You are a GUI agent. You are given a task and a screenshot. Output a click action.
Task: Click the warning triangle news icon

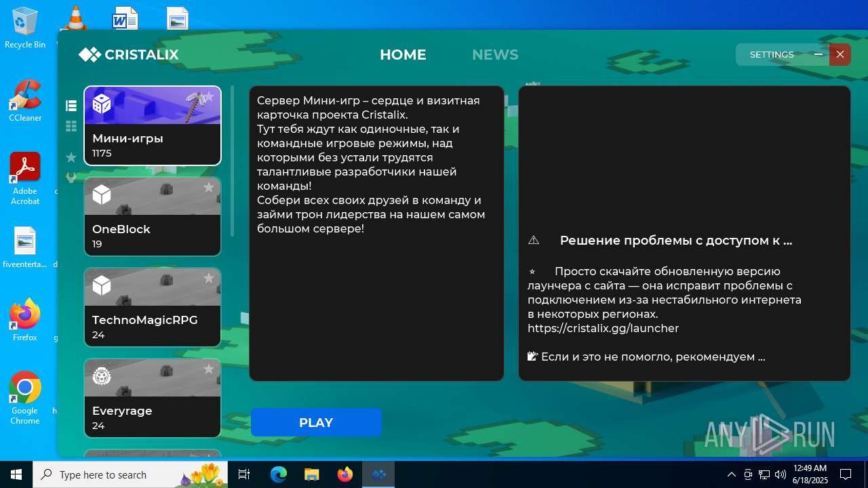534,240
